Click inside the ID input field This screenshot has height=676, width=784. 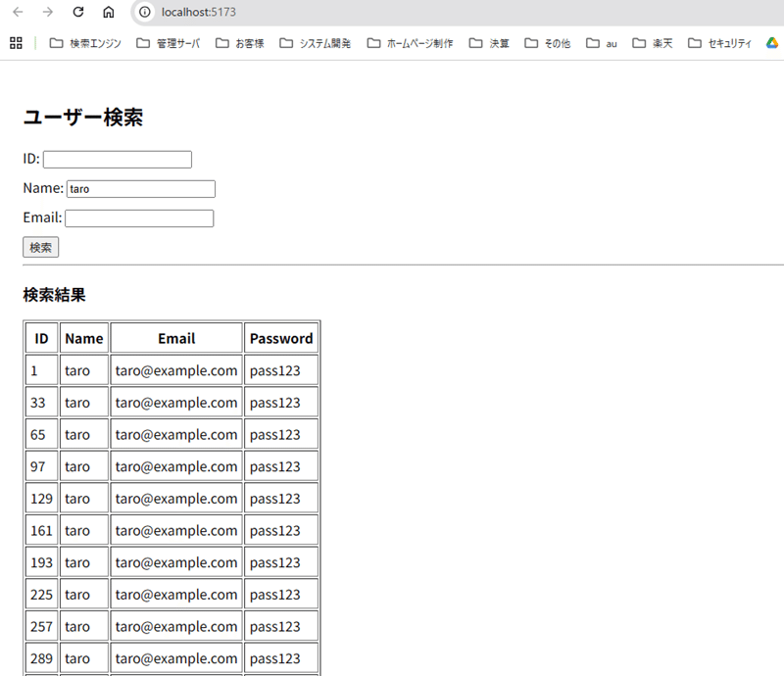(x=117, y=159)
